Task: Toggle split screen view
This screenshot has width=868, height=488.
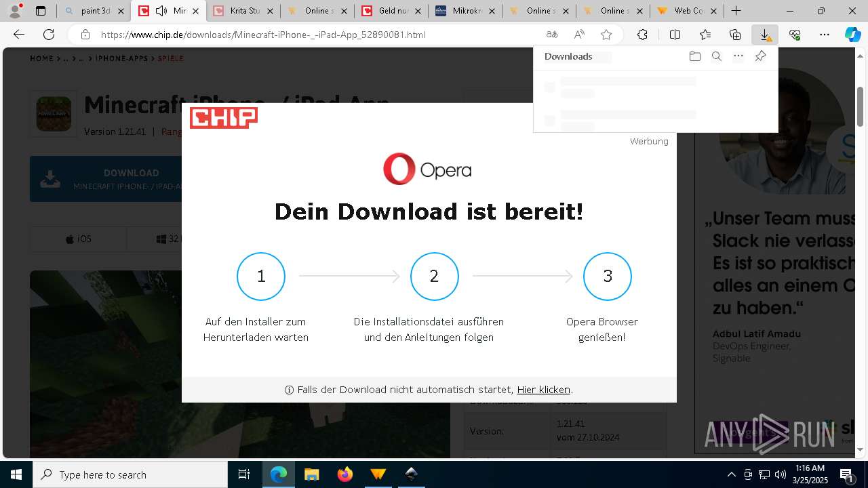Action: tap(675, 35)
